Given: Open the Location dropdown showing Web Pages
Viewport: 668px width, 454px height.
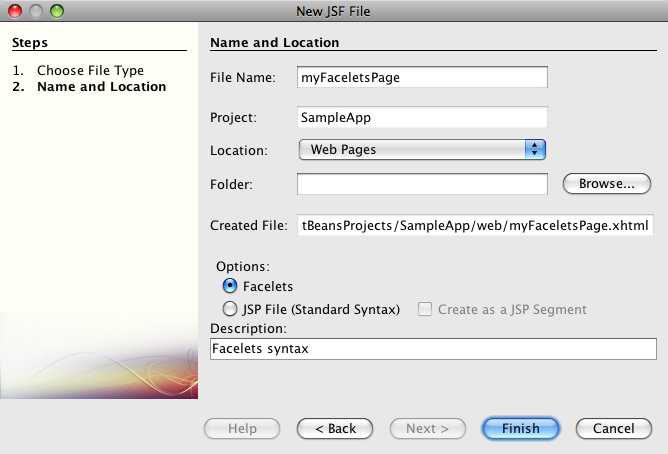Looking at the screenshot, I should (x=421, y=150).
